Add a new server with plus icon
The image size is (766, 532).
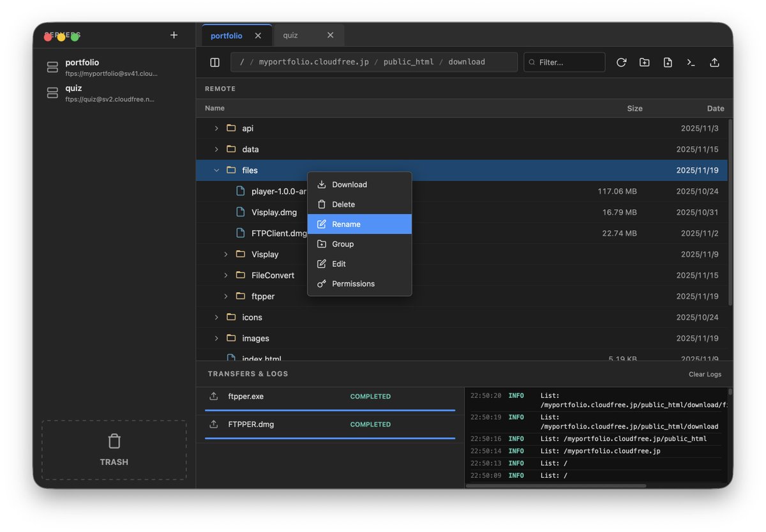pyautogui.click(x=174, y=35)
